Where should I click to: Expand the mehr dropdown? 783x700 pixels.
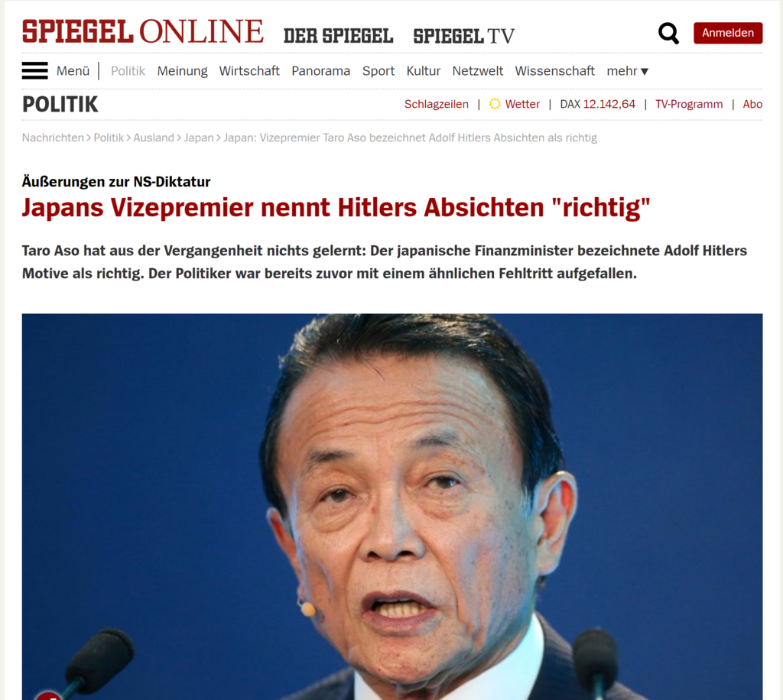pyautogui.click(x=627, y=71)
